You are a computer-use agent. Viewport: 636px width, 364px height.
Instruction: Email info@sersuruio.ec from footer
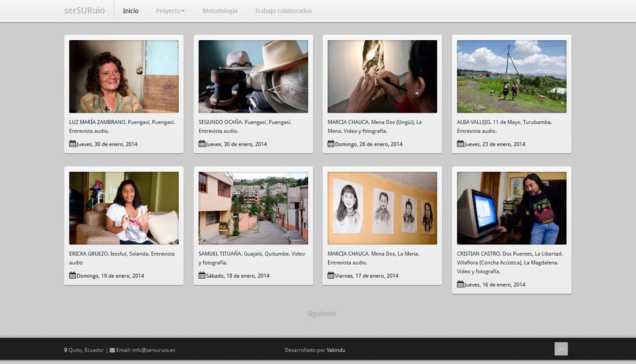coord(154,350)
